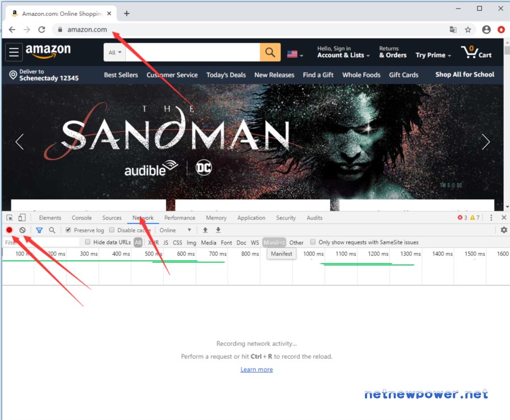510x420 pixels.
Task: Toggle the network filter funnel icon
Action: [39, 230]
